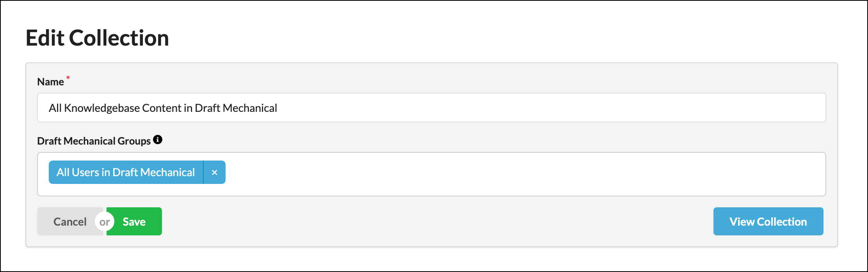The image size is (868, 272).
Task: Click the Edit Collection page heading
Action: (97, 38)
